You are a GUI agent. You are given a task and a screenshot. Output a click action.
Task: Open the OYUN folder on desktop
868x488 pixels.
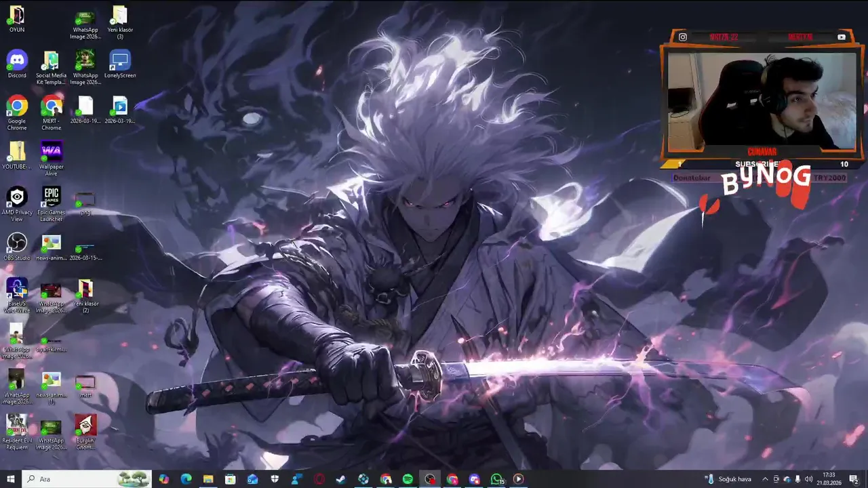point(17,19)
